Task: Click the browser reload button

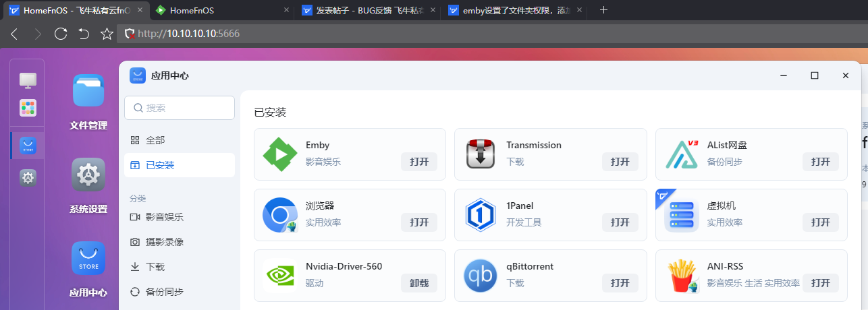Action: coord(61,34)
